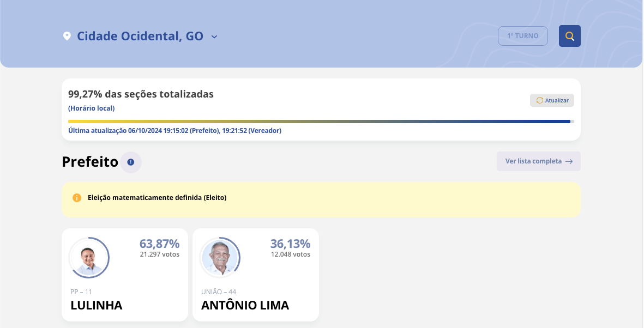Click the exclamation info icon beside Prefeito

click(x=131, y=162)
